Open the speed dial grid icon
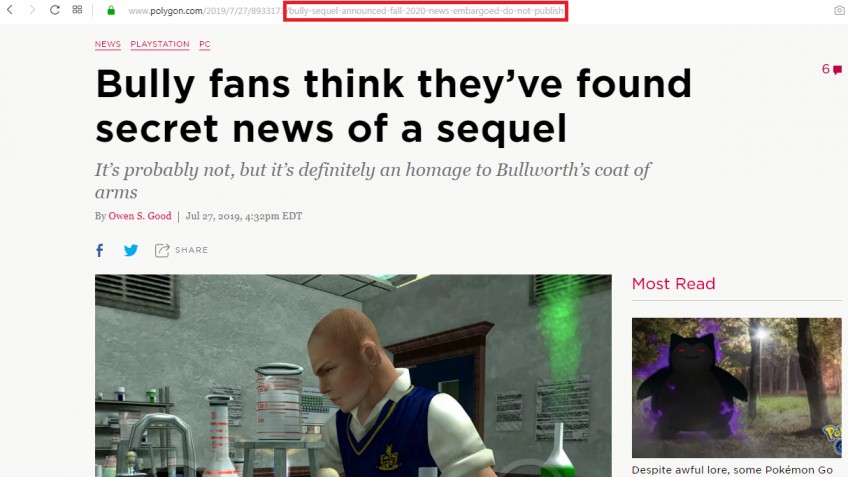Image resolution: width=848 pixels, height=477 pixels. (x=77, y=10)
